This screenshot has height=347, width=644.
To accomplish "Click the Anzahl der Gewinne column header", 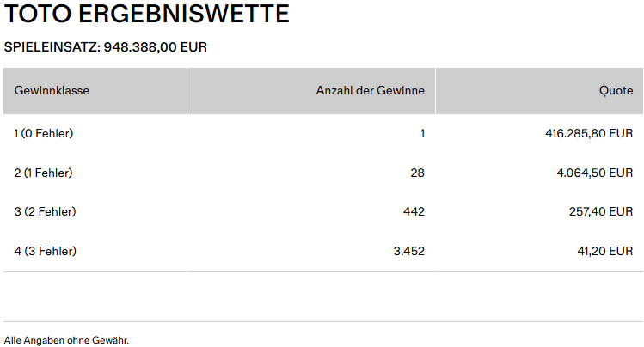I will (371, 90).
